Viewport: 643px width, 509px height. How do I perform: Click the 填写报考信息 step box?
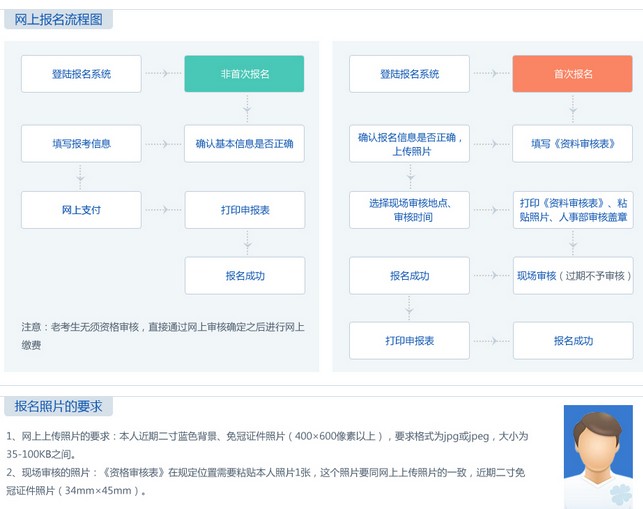pyautogui.click(x=81, y=143)
